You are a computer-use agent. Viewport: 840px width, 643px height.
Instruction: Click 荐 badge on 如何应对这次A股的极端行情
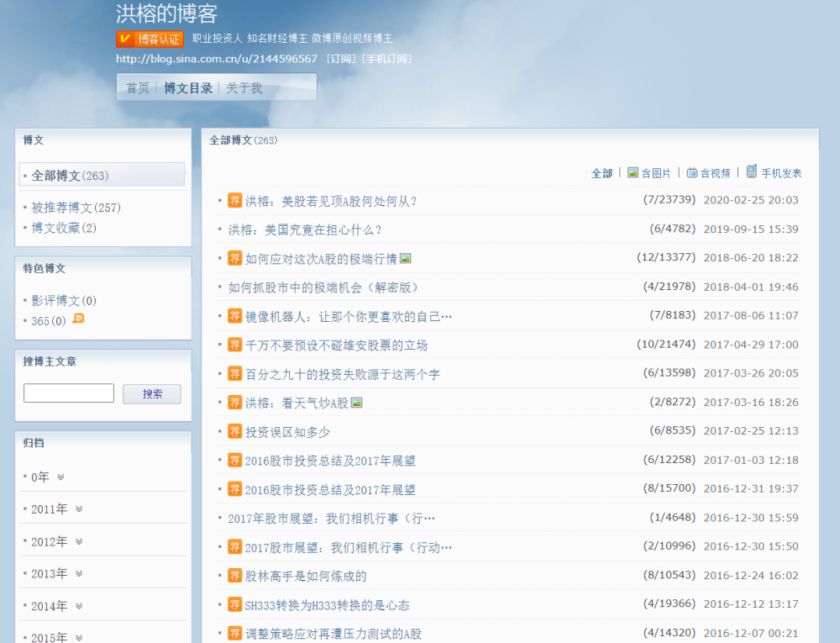[234, 258]
